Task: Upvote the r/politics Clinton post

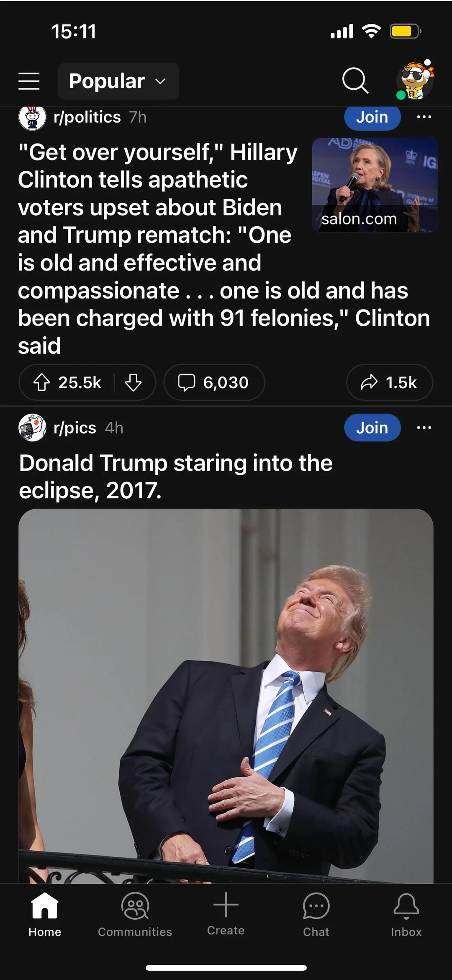Action: pyautogui.click(x=42, y=382)
